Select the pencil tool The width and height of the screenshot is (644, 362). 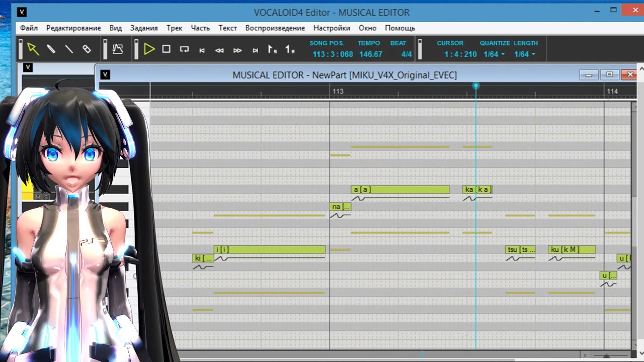pos(51,49)
